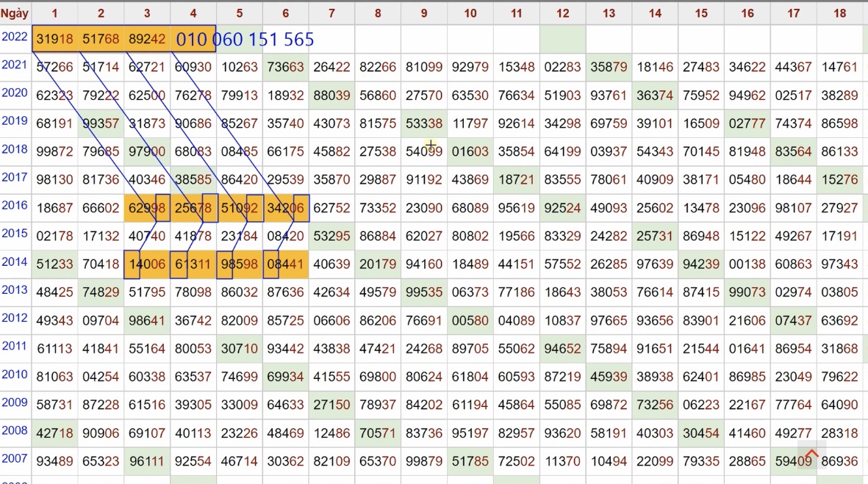Click the day 12 column header
The width and height of the screenshot is (868, 484).
coord(562,13)
